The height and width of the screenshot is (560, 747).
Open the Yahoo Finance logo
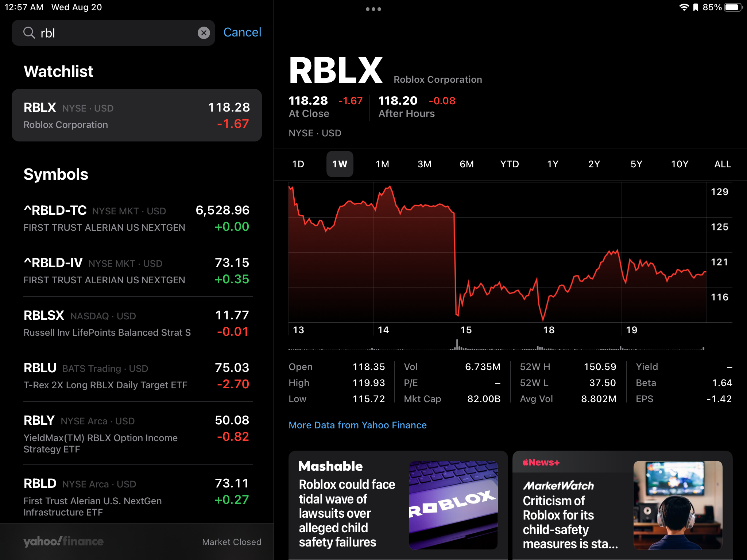pyautogui.click(x=63, y=541)
